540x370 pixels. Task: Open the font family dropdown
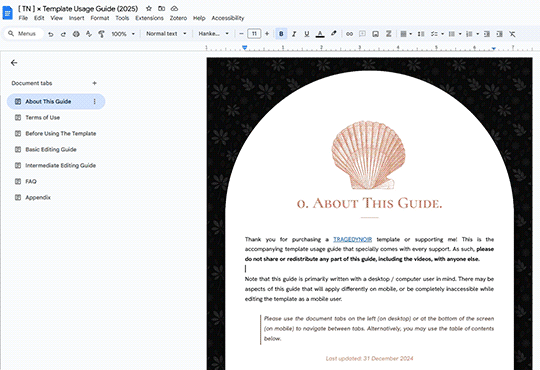214,34
